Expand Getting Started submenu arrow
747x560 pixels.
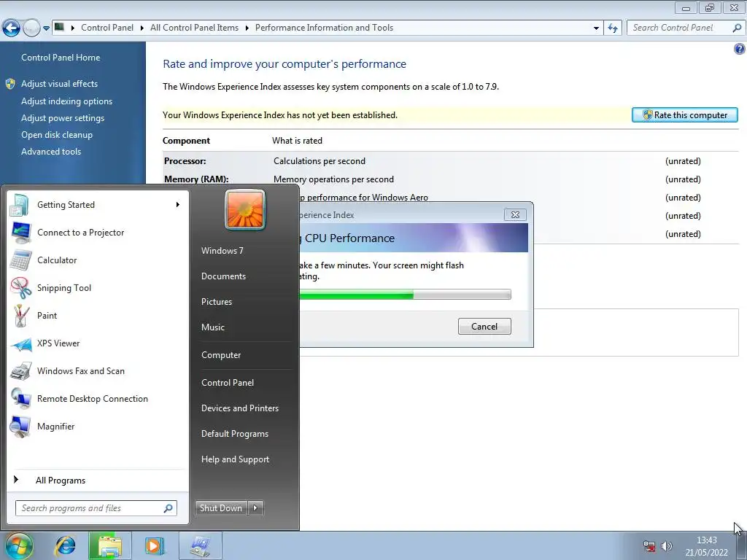tap(178, 205)
